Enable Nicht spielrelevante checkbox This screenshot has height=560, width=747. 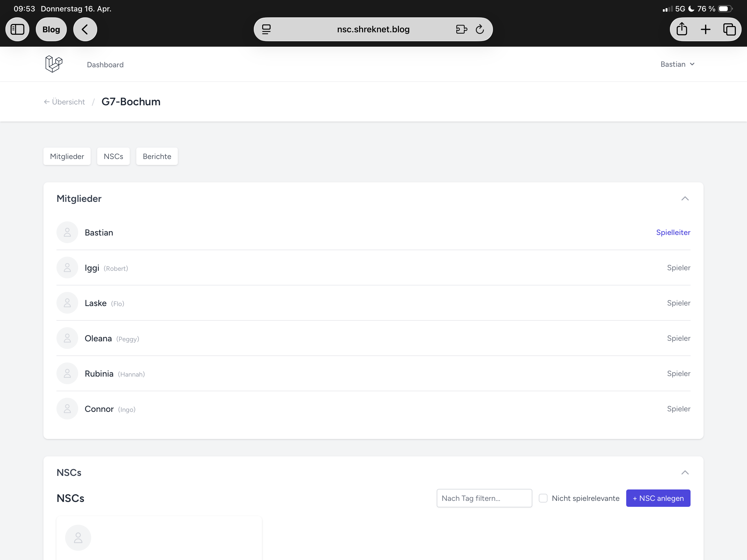[x=543, y=498]
